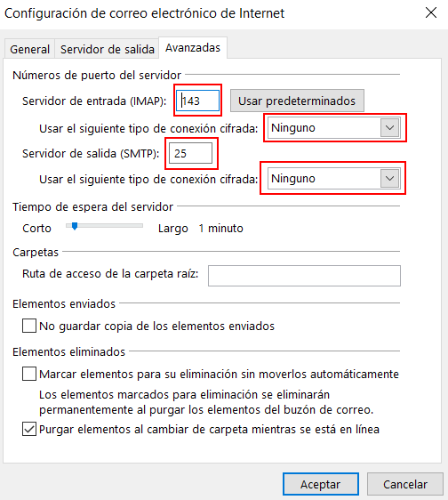Close the Internet email settings dialog
448x500 pixels.
pyautogui.click(x=431, y=13)
